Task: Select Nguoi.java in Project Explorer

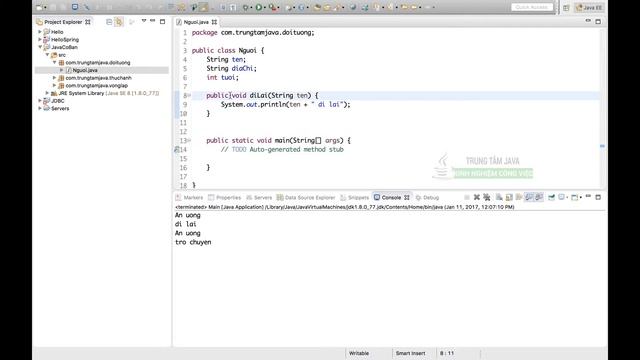Action: [x=85, y=70]
